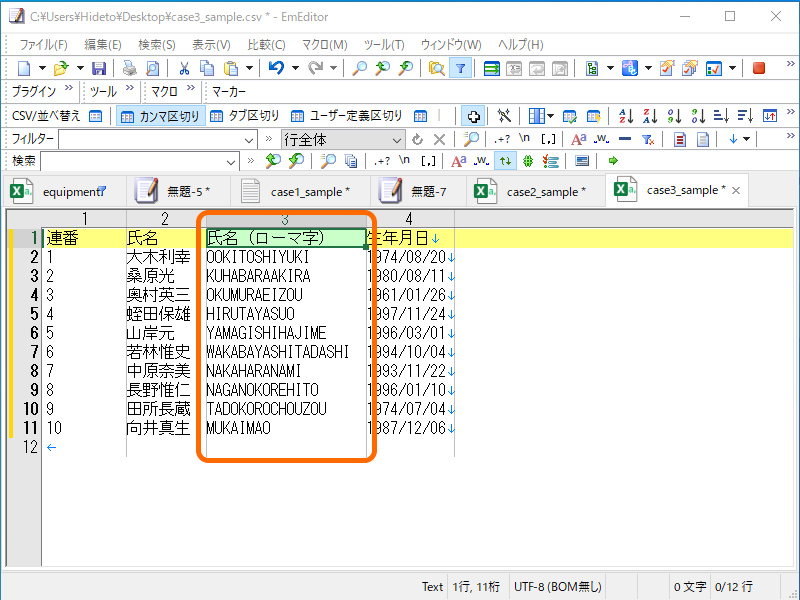Sort numbers smallest to largest

pyautogui.click(x=674, y=116)
